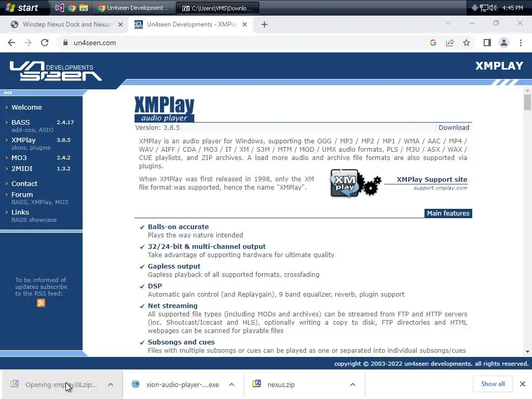
Task: Select the Main features heading tab
Action: [448, 213]
